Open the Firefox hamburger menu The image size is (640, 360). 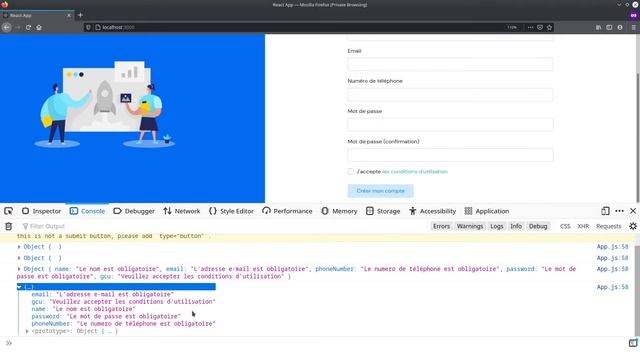point(633,27)
